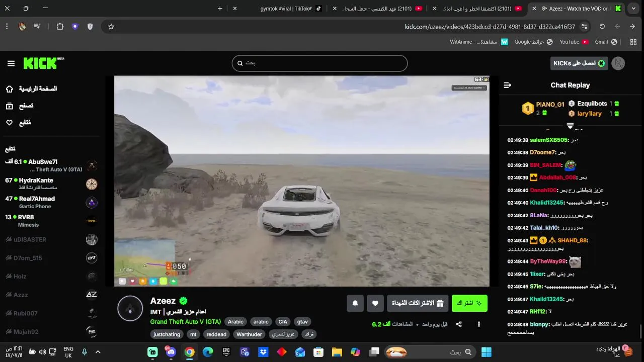Screen dimensions: 644x362
Task: Open the Home page sidebar icon
Action: click(x=9, y=89)
